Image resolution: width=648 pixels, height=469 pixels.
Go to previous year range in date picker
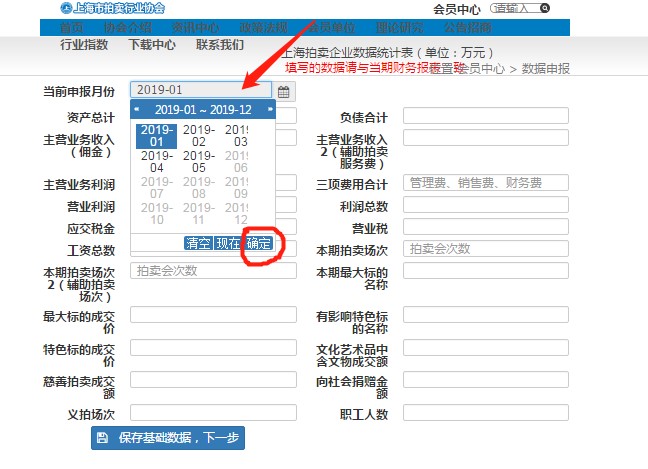[x=137, y=109]
